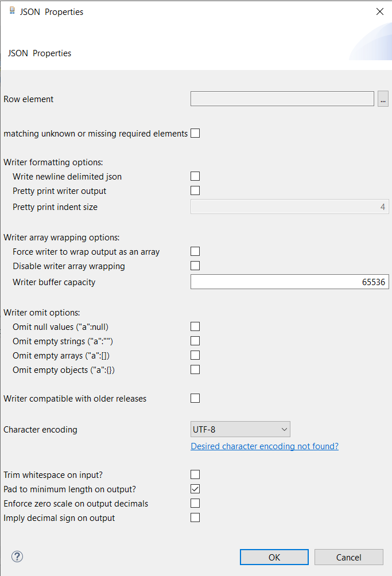
Task: Click the Writer buffer capacity field
Action: point(289,282)
